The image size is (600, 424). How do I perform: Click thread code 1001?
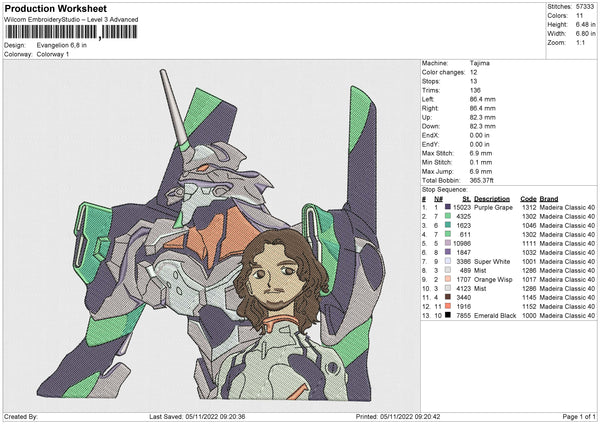point(529,261)
